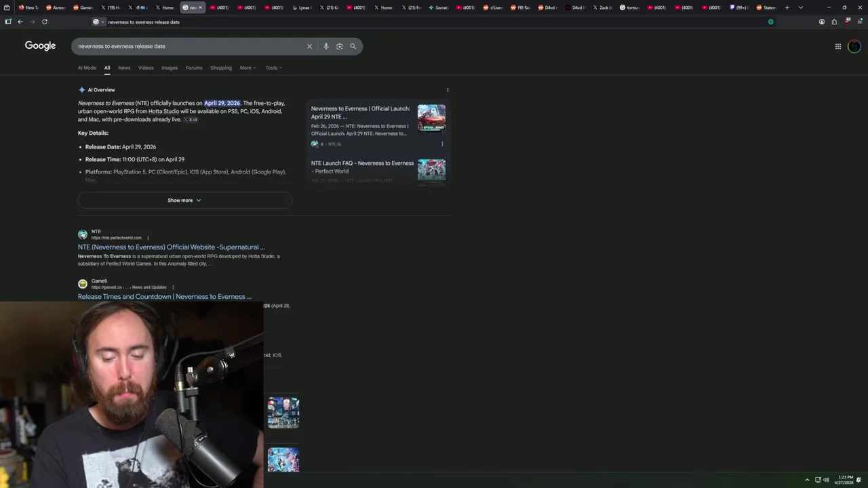Open the extensions toolbar icon
The width and height of the screenshot is (868, 488).
pos(834,22)
